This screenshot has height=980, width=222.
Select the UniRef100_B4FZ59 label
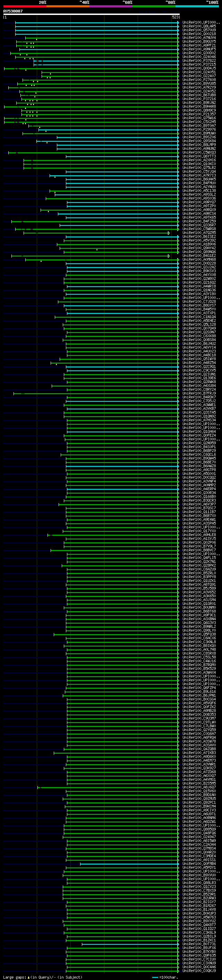(x=199, y=221)
